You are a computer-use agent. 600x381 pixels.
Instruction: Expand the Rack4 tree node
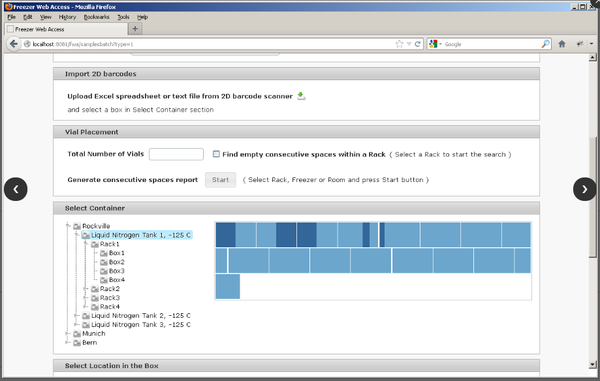pos(86,306)
